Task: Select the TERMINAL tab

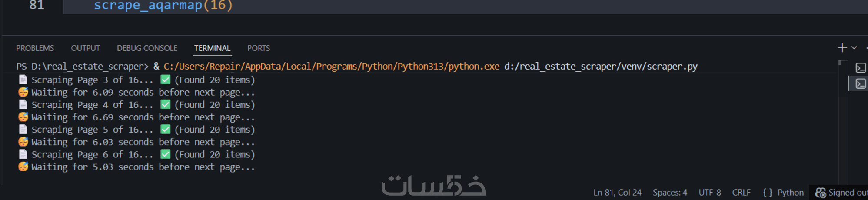Action: click(212, 48)
